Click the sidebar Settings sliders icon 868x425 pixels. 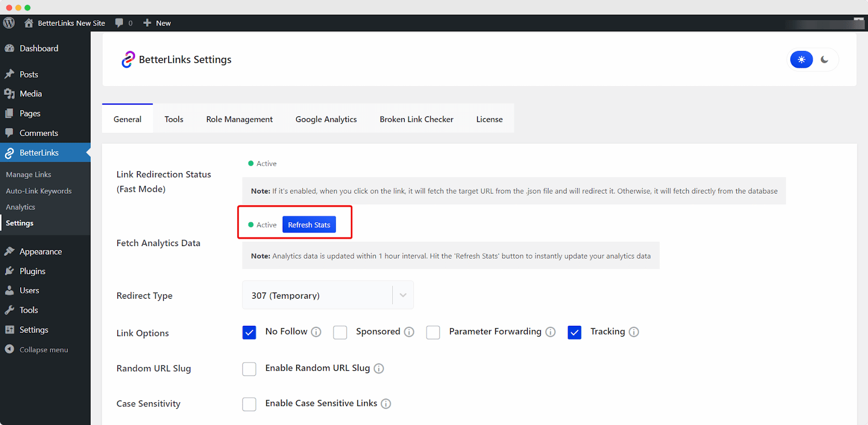point(9,330)
